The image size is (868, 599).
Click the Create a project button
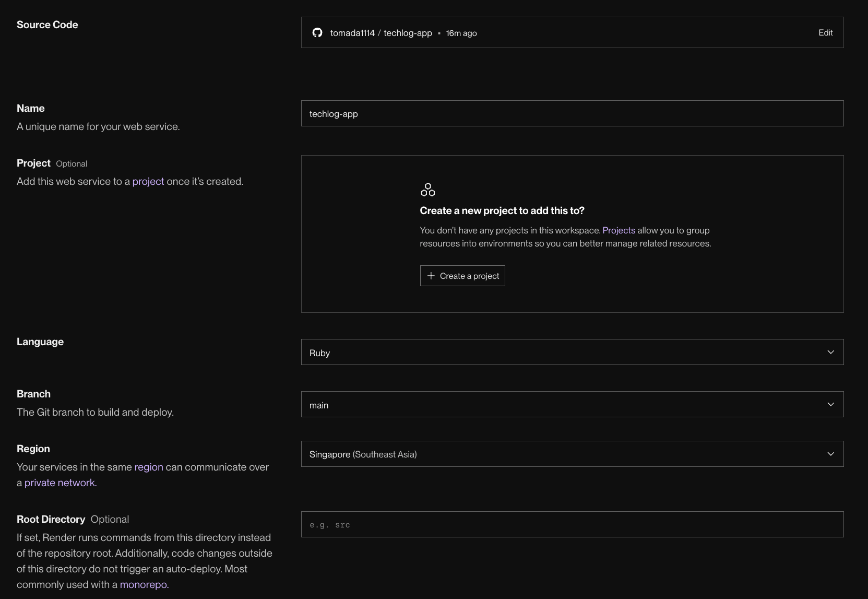462,276
